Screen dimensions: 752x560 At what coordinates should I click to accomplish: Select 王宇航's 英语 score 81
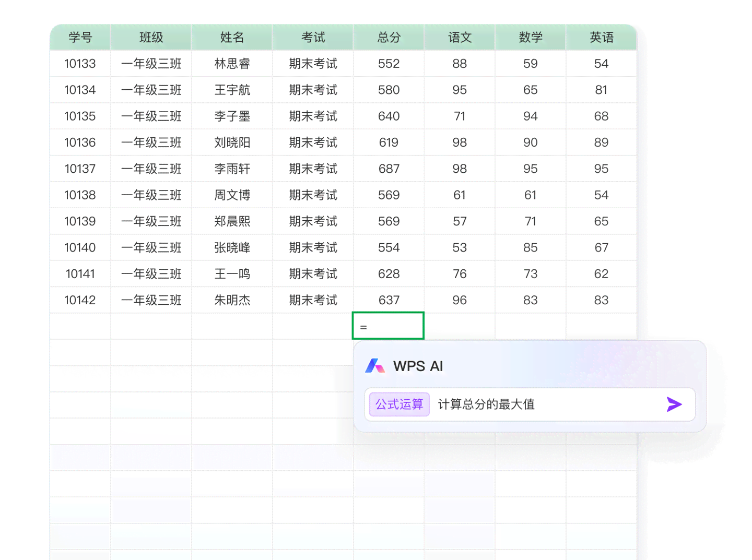(x=601, y=90)
